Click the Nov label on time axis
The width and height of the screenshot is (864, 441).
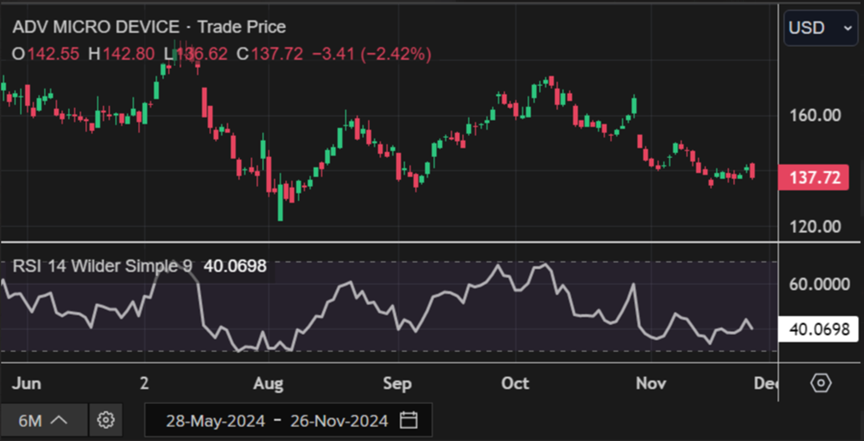tap(651, 384)
